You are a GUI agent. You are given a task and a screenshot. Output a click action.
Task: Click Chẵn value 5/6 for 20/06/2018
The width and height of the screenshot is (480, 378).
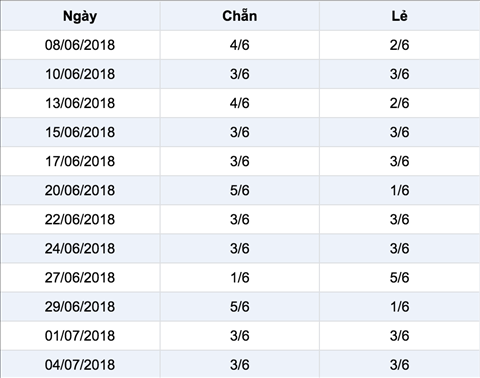tap(240, 190)
